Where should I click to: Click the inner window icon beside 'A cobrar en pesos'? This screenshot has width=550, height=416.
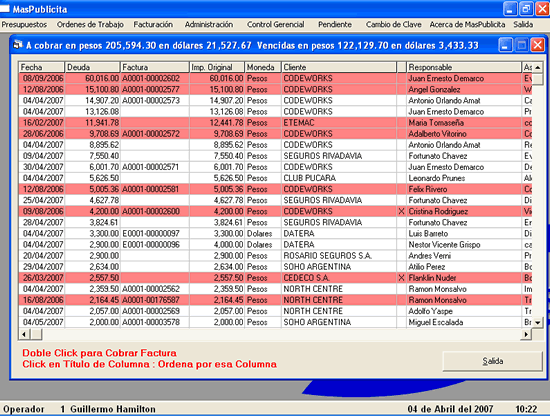point(18,45)
